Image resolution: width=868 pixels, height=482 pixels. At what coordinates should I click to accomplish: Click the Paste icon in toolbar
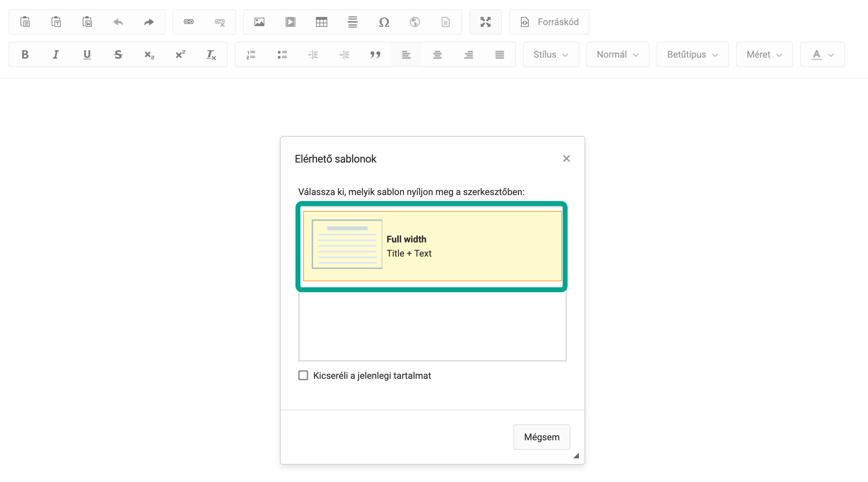25,22
